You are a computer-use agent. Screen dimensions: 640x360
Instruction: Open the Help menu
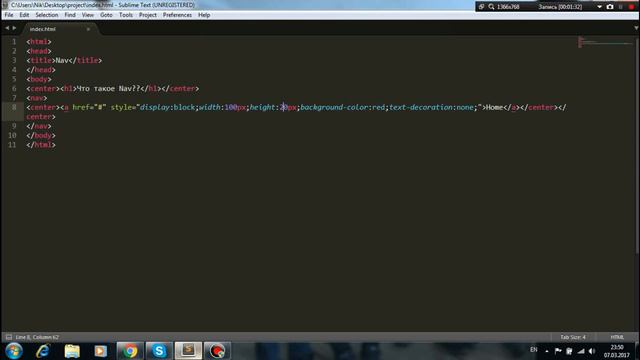coord(204,15)
